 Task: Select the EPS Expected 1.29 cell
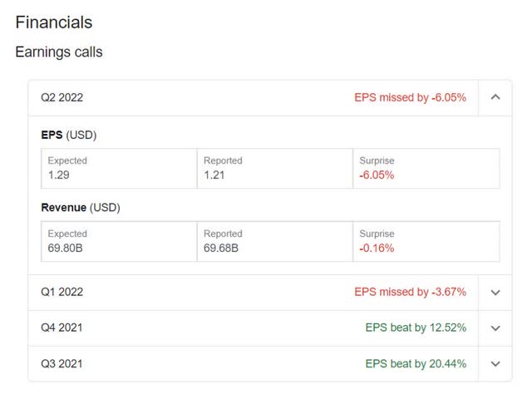(119, 169)
